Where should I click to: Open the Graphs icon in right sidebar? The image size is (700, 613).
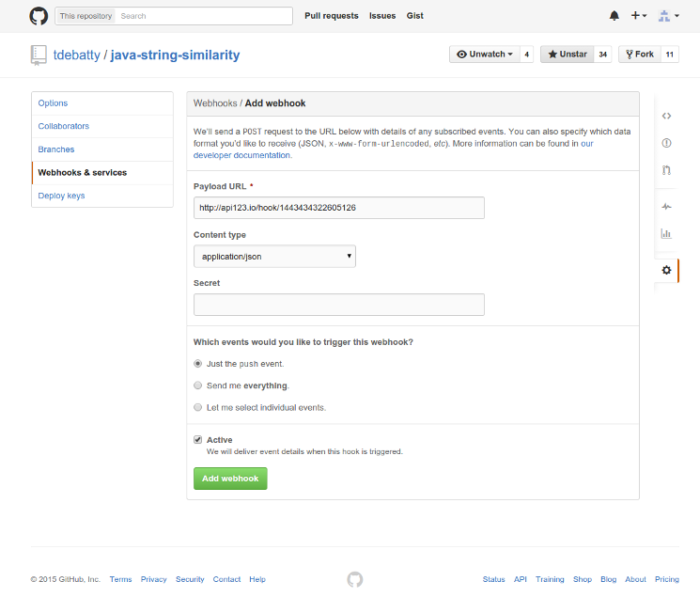tap(666, 234)
